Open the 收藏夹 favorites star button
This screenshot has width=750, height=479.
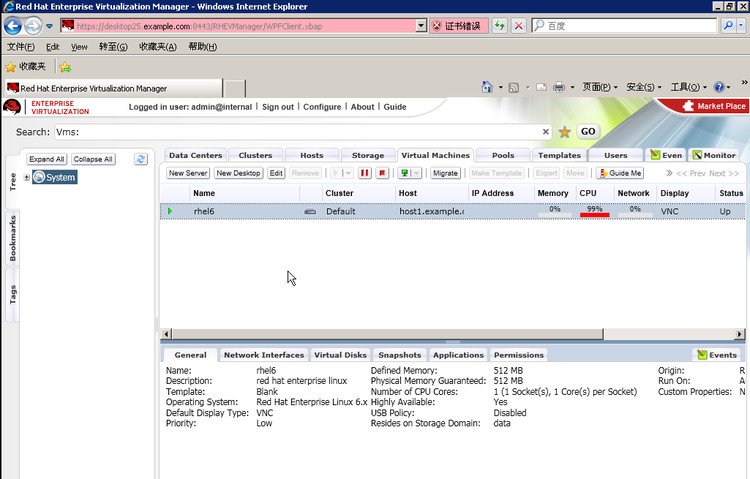25,67
